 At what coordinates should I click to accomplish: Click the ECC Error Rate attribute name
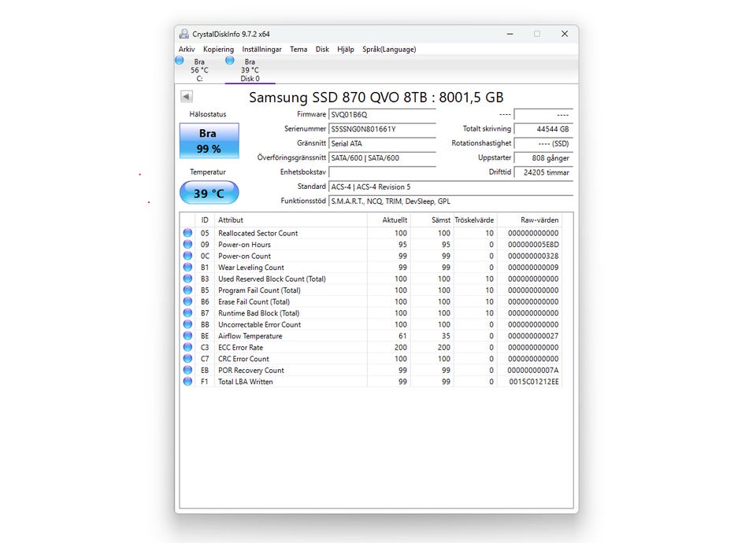pyautogui.click(x=241, y=347)
